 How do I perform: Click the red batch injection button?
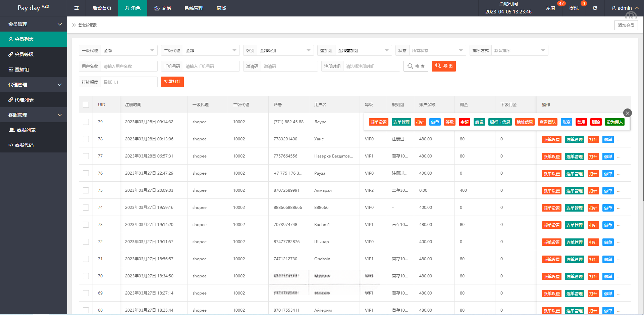click(172, 82)
